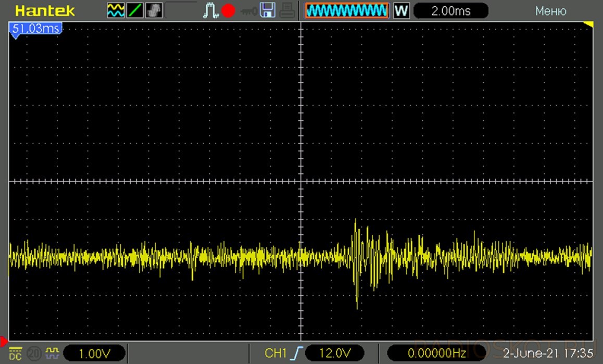
Task: Select the sine waveform display icon
Action: [x=116, y=10]
